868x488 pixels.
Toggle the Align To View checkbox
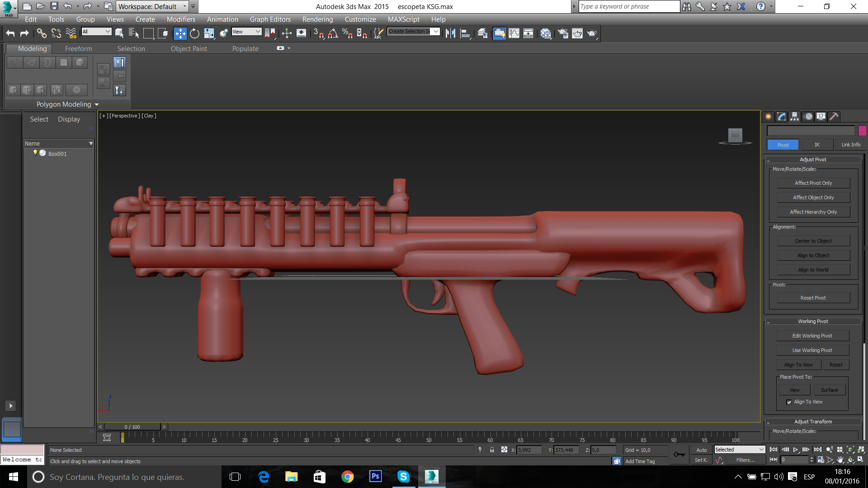[789, 402]
